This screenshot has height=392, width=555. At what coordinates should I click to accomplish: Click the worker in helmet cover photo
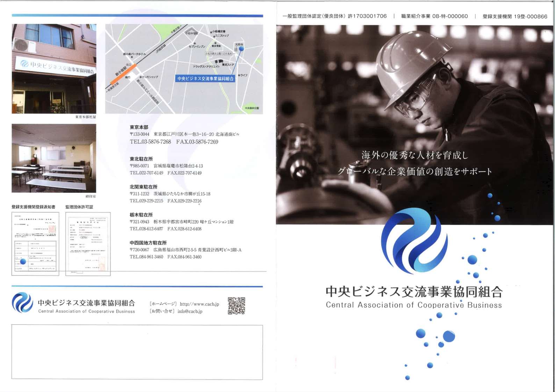415,125
